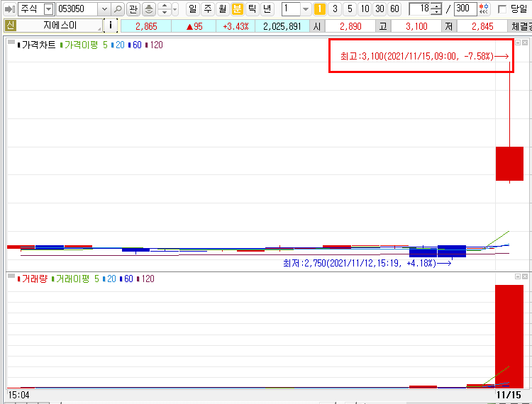Select the 30-minute interval button
Image resolution: width=532 pixels, height=404 pixels.
(x=379, y=9)
